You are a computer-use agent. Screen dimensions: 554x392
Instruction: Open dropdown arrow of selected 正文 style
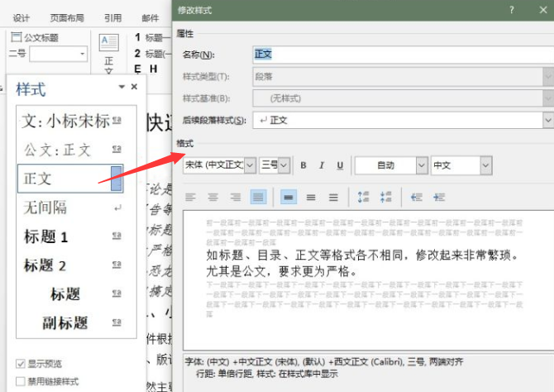tap(117, 179)
